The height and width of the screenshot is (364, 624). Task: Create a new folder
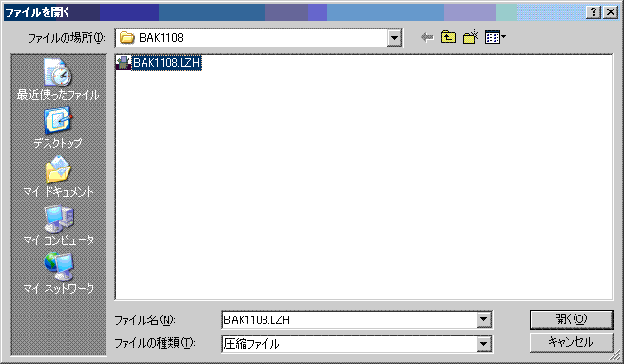coord(471,38)
